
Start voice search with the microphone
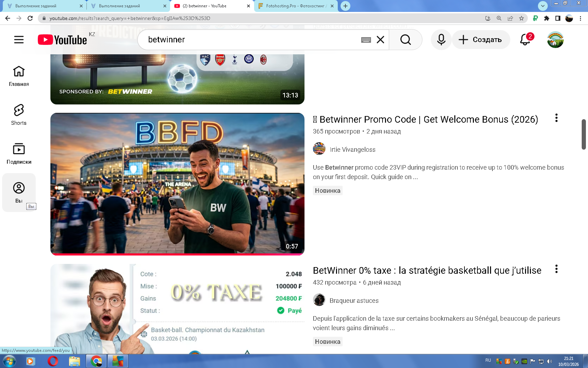(441, 40)
